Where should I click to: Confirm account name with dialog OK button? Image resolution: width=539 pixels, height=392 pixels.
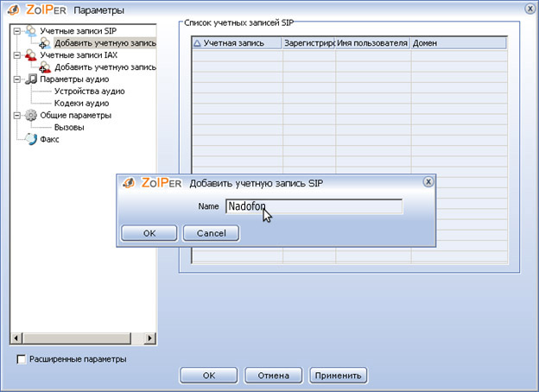coord(149,233)
